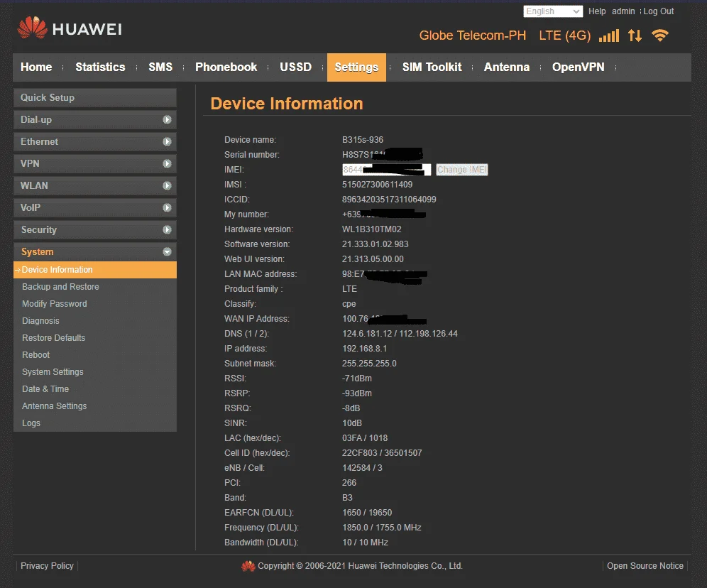Viewport: 707px width, 588px height.
Task: Open Diagnosis page
Action: pos(40,321)
